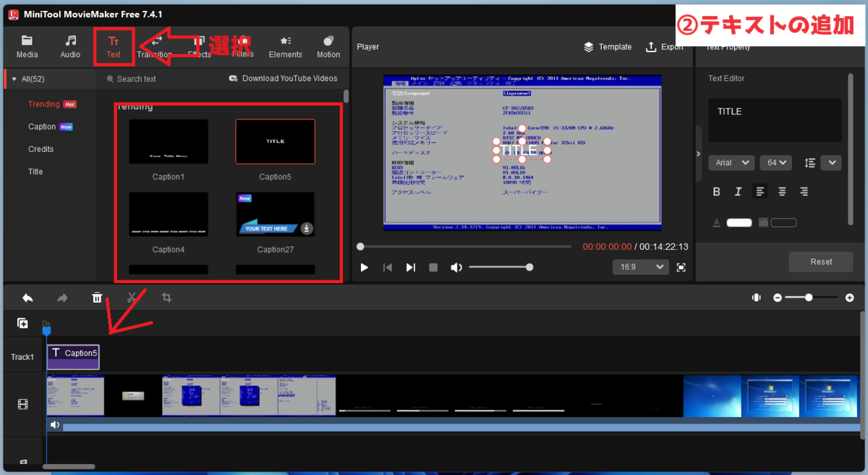Open the 16:9 aspect ratio dropdown
The height and width of the screenshot is (475, 868).
pyautogui.click(x=641, y=267)
